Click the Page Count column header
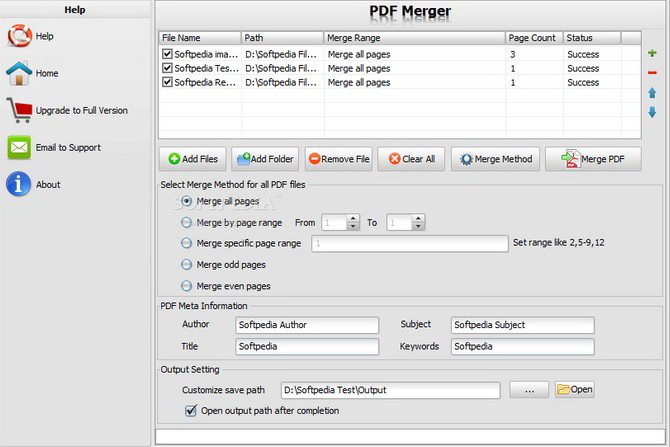 pos(534,38)
